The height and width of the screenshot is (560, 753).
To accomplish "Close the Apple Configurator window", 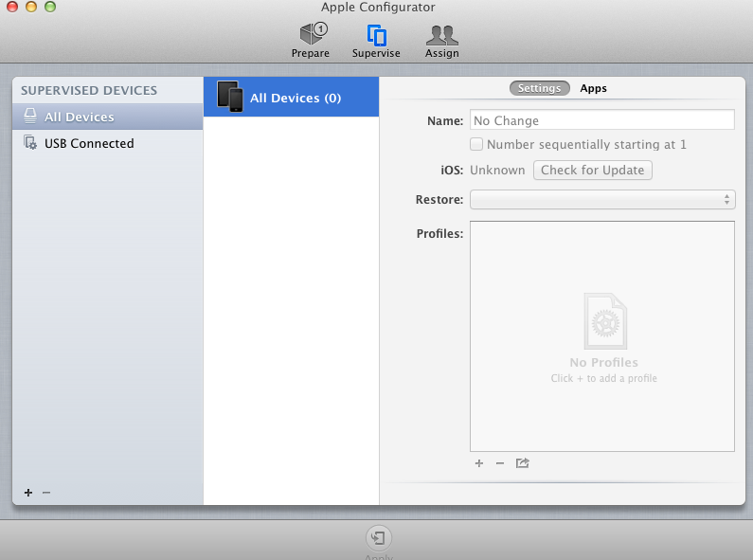I will 12,7.
